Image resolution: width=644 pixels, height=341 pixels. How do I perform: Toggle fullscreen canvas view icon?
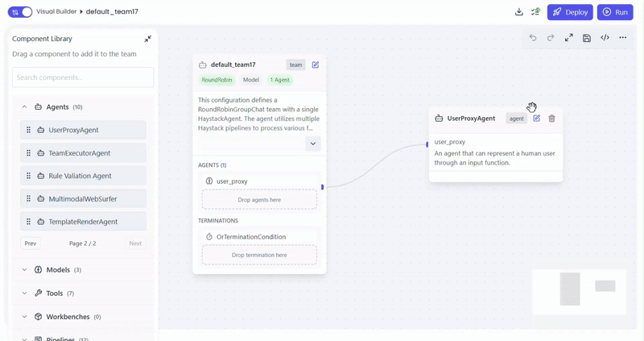[569, 38]
